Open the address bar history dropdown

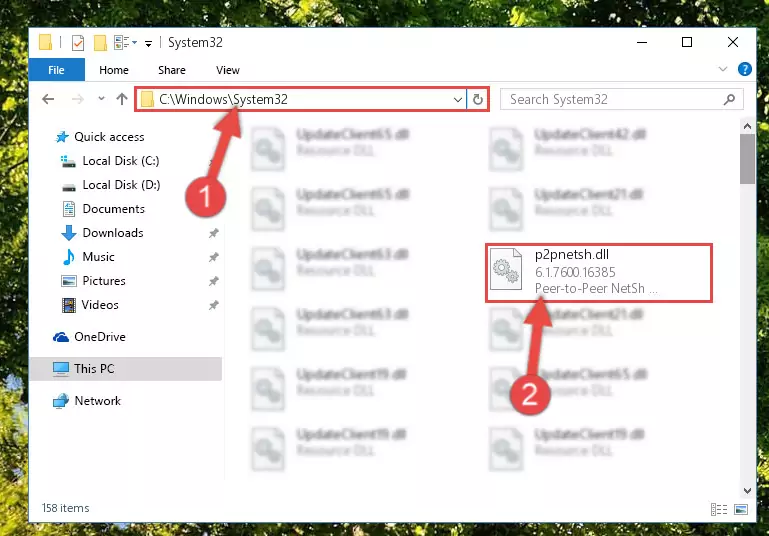pos(458,100)
